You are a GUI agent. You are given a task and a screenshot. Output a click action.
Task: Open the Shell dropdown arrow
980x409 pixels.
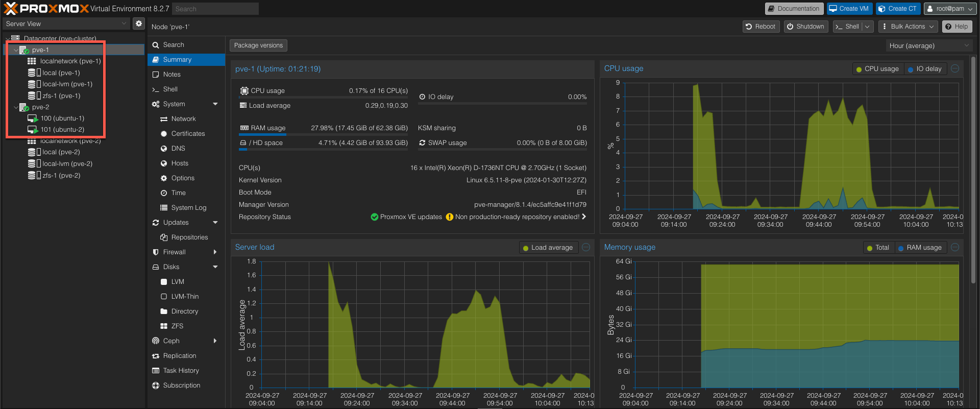click(x=867, y=27)
